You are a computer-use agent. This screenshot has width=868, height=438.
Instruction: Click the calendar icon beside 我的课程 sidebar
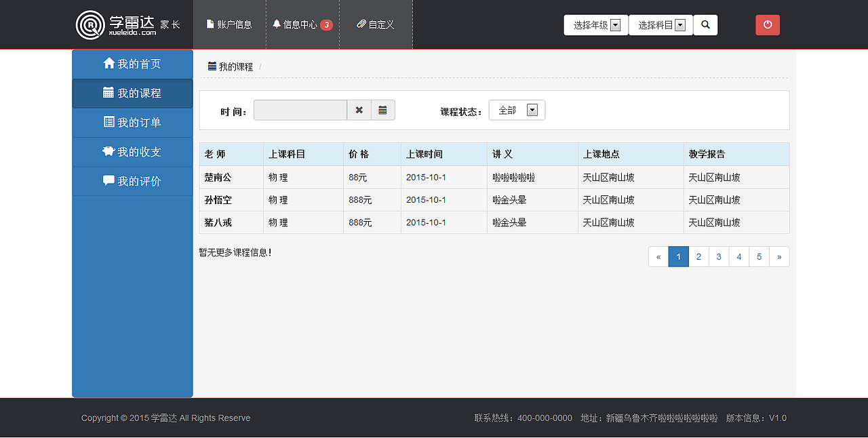point(108,92)
